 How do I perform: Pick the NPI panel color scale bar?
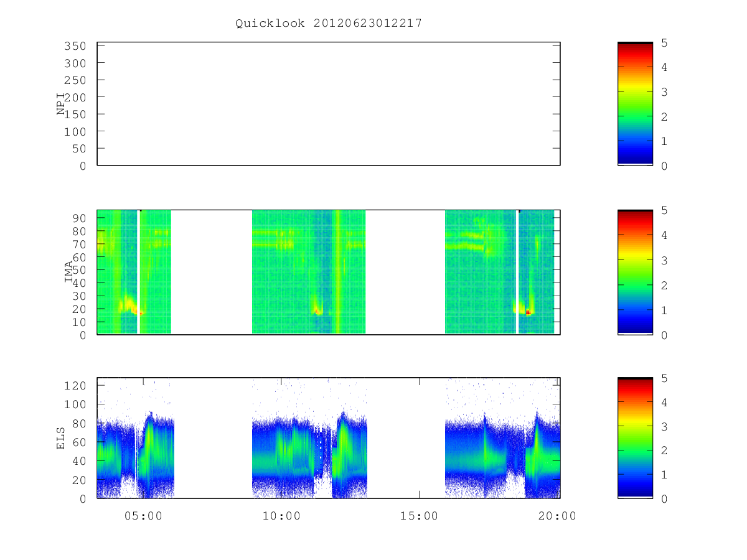pos(635,104)
